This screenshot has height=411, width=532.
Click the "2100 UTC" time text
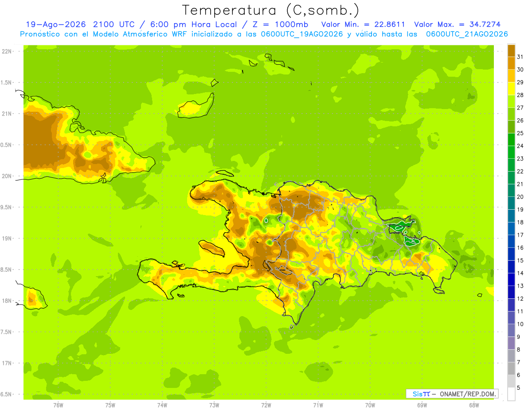click(114, 24)
